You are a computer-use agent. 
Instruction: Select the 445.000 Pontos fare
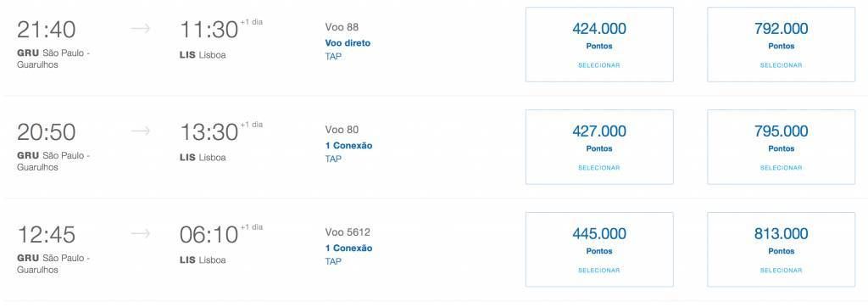coord(599,249)
